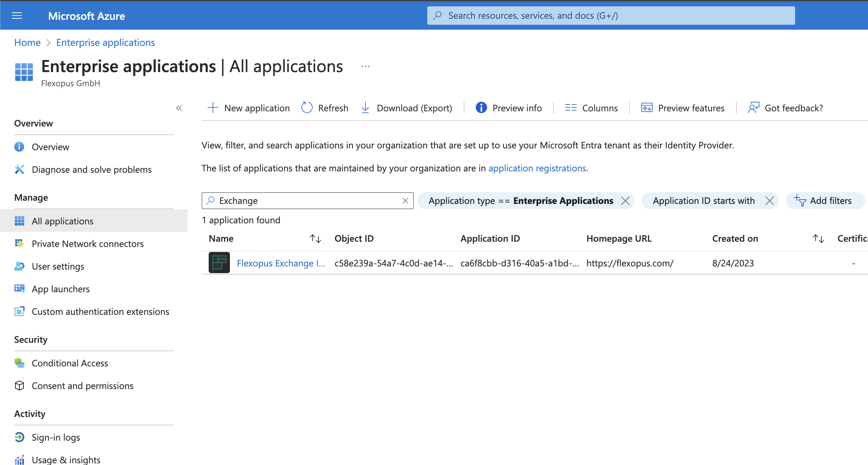Open Preview features panel
Screen dimensions: 868x465
(x=683, y=108)
